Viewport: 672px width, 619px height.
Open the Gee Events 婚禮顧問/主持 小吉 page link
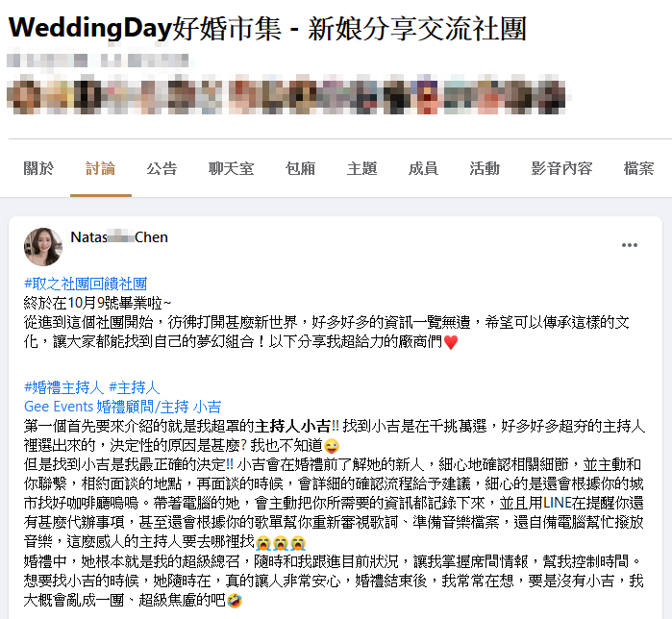point(122,407)
